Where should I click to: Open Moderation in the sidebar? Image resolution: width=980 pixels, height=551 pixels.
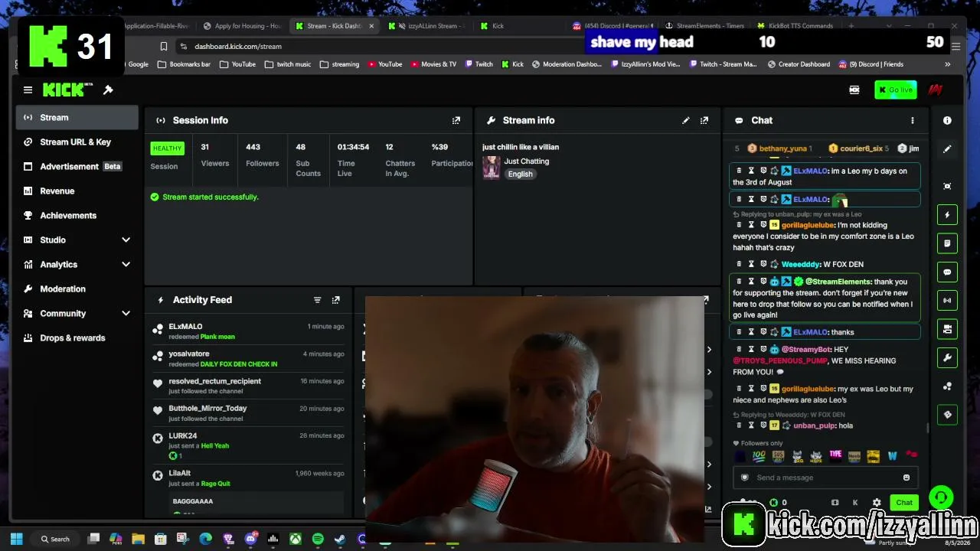coord(77,289)
